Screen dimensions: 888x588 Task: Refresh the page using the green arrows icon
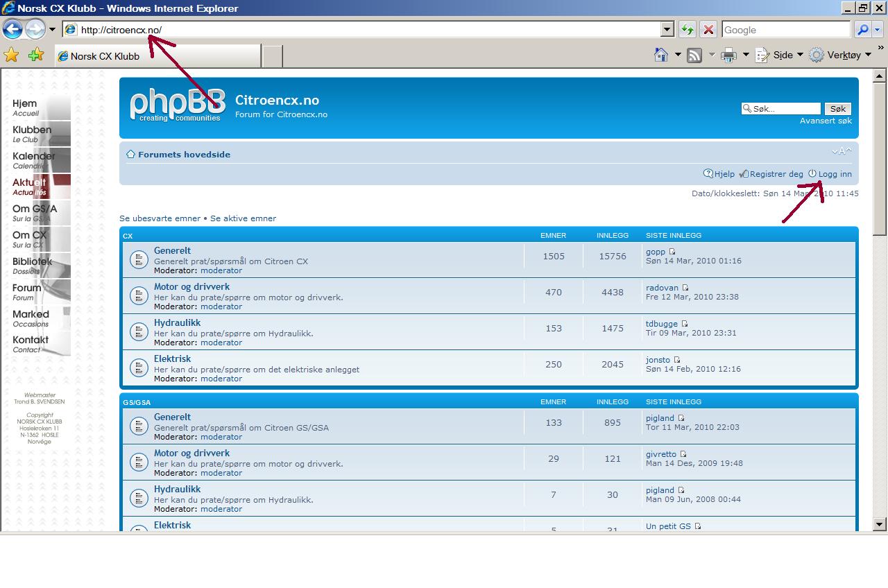[x=688, y=30]
